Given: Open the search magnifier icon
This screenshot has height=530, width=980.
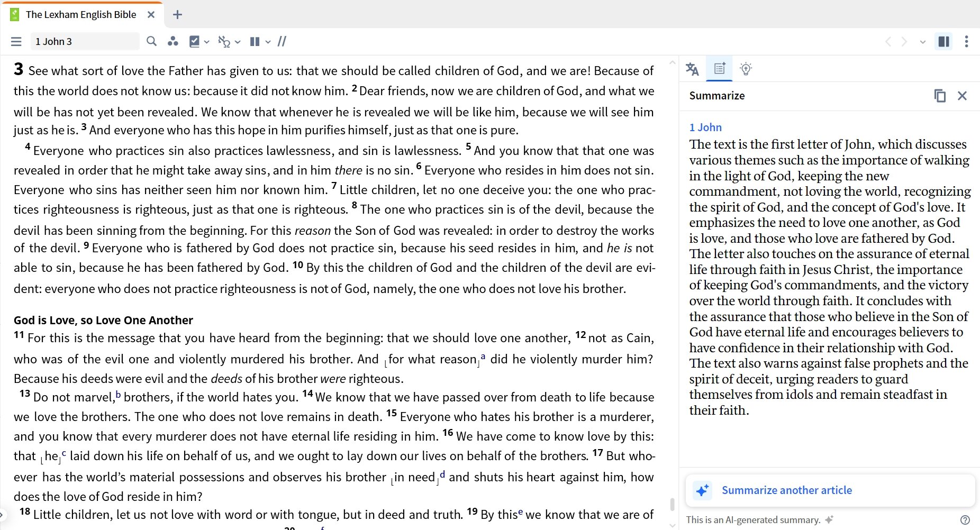Looking at the screenshot, I should (x=152, y=41).
